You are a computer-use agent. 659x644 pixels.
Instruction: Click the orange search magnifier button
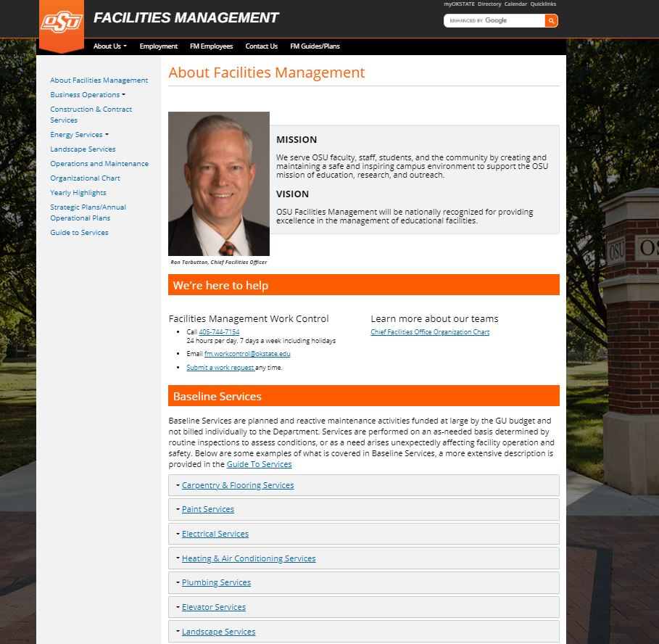(551, 21)
